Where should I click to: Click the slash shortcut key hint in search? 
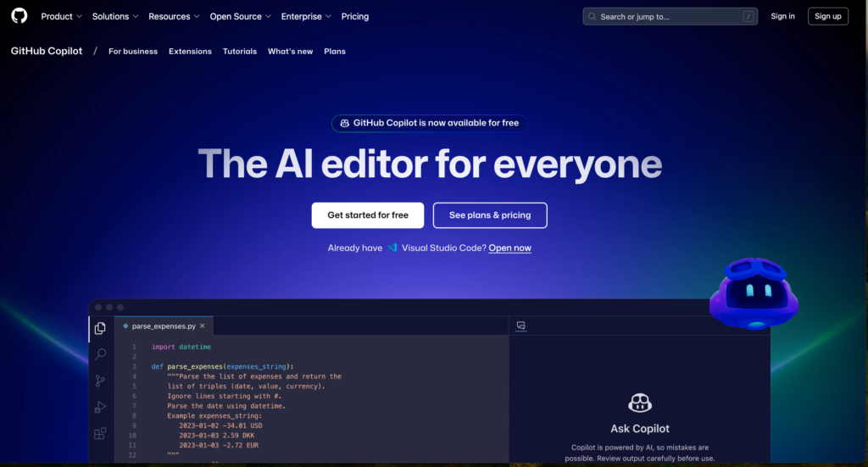[748, 17]
